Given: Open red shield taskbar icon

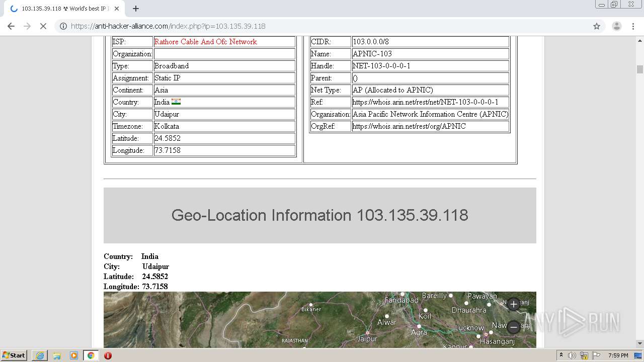Looking at the screenshot, I should point(108,355).
